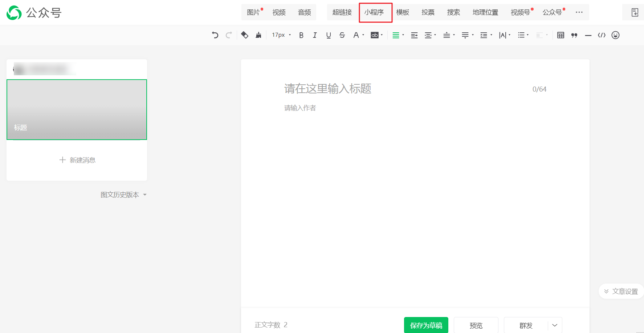Insert a horizontal divider line
The width and height of the screenshot is (644, 333).
point(588,35)
